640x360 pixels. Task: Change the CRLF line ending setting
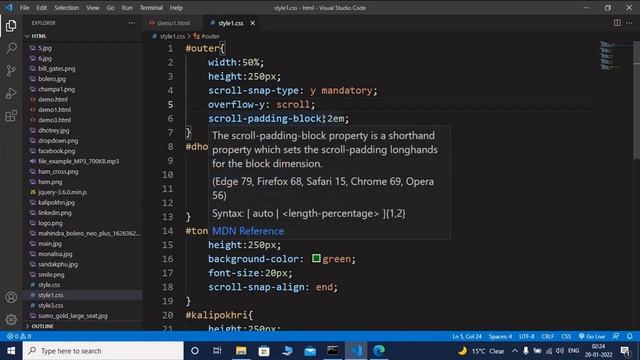tap(548, 336)
